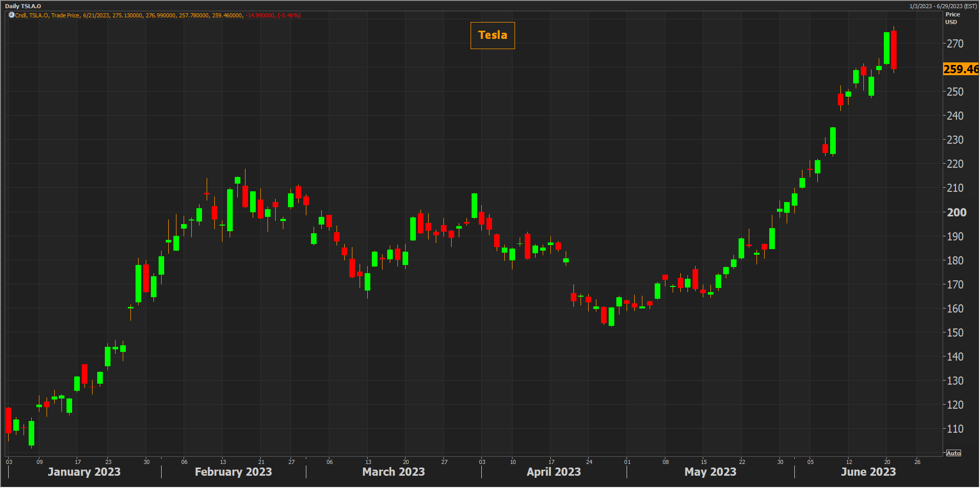Click the May 2023 month label
The height and width of the screenshot is (488, 980).
(x=710, y=472)
